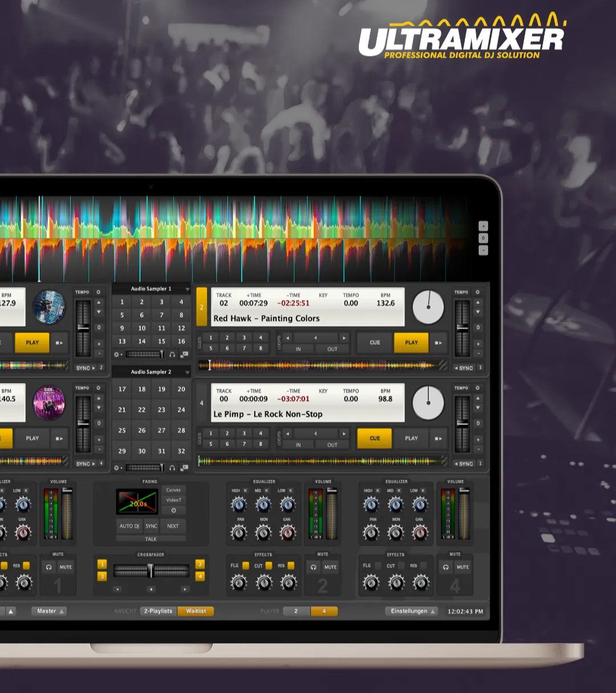Click Red Hawk track overview waveform
Screen dimensions: 616x693
click(322, 365)
